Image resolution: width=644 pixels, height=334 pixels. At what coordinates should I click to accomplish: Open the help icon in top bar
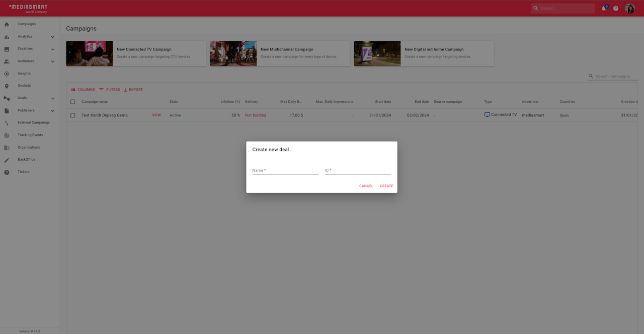(616, 9)
